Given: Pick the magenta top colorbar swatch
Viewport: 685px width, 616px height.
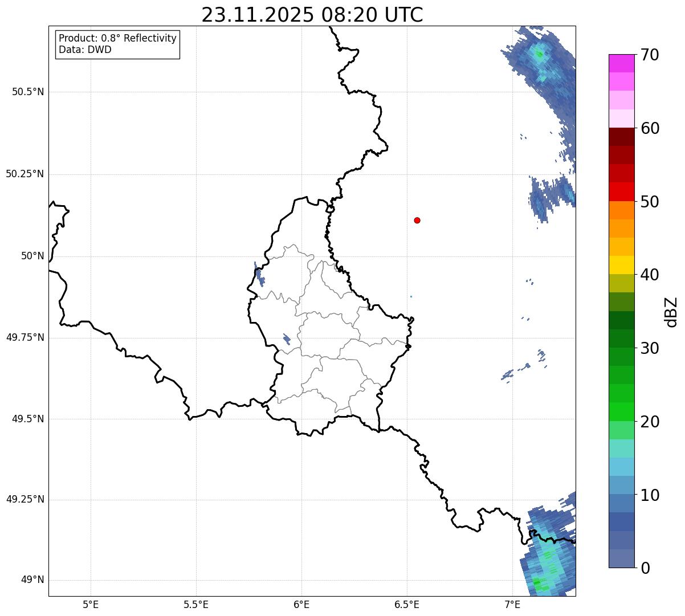Looking at the screenshot, I should [x=621, y=63].
